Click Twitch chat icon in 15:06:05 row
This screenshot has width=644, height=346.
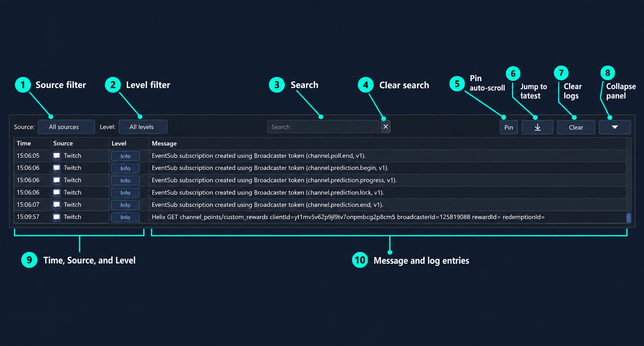56,156
